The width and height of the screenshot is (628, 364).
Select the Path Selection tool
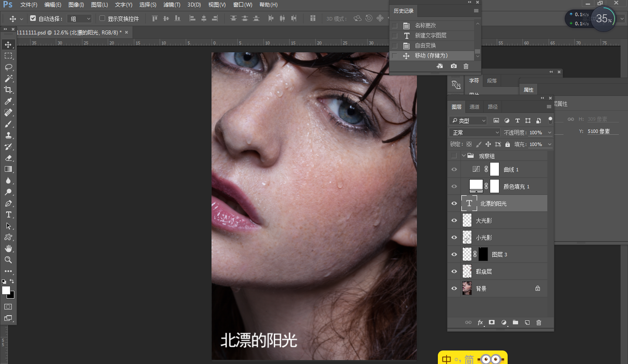pyautogui.click(x=8, y=226)
